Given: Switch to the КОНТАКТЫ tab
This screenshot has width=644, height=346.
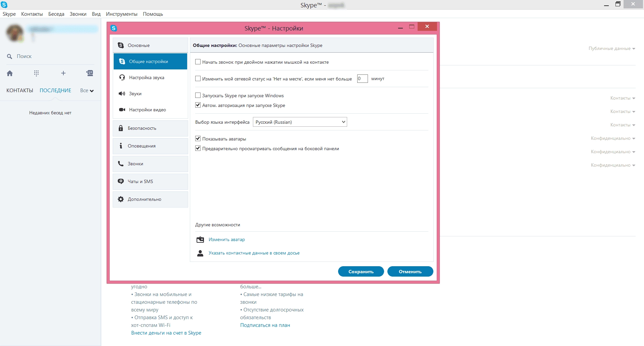Looking at the screenshot, I should [20, 91].
